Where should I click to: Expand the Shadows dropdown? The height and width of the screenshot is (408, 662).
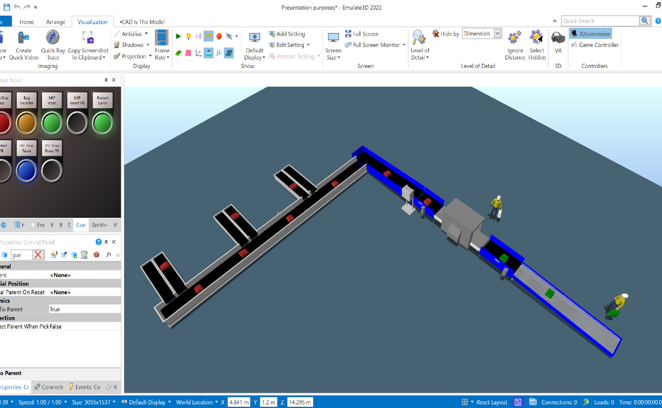coord(133,45)
